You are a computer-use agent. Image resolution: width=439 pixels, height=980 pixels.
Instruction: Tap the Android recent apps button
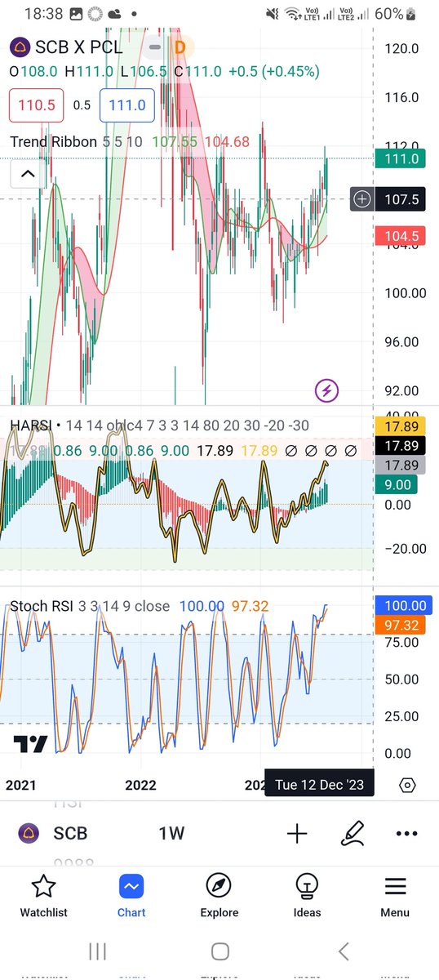pyautogui.click(x=97, y=951)
